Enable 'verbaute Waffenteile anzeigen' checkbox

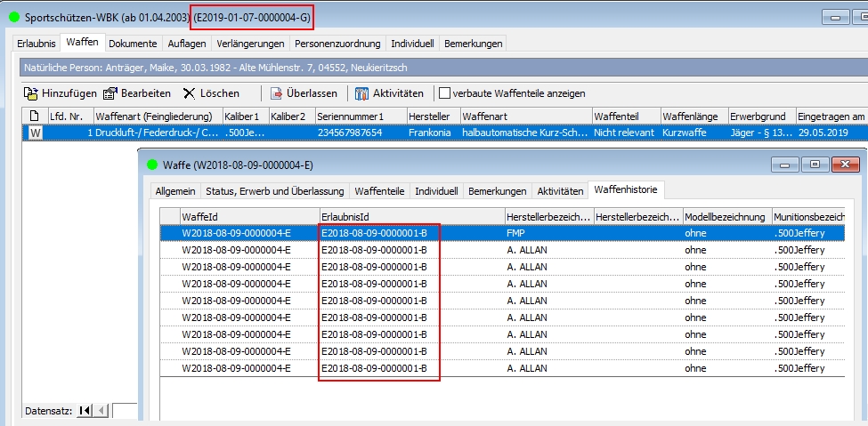(443, 93)
